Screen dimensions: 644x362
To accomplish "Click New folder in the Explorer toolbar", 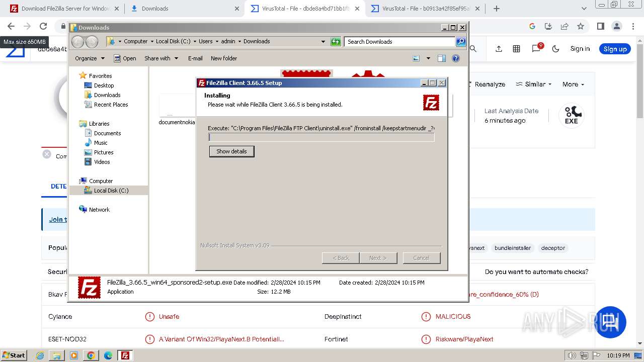I will [224, 58].
